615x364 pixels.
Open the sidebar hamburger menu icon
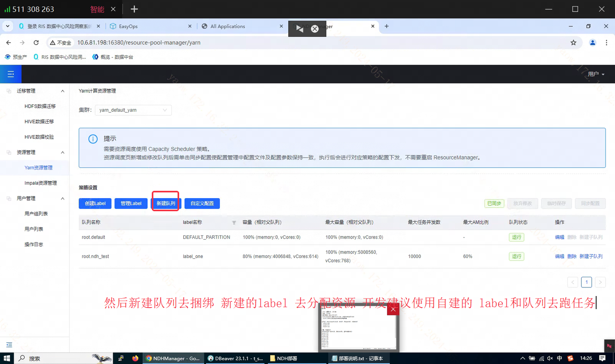click(10, 74)
